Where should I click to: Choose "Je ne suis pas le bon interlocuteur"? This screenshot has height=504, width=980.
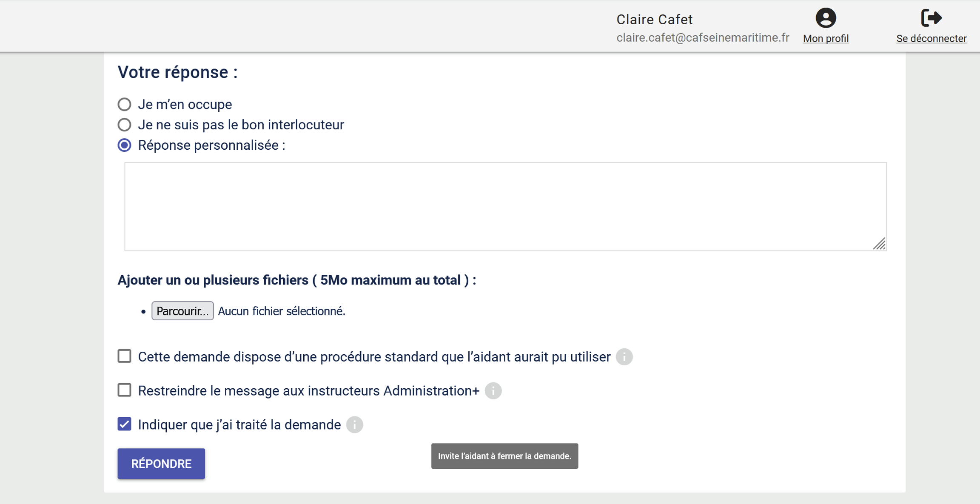click(x=124, y=125)
